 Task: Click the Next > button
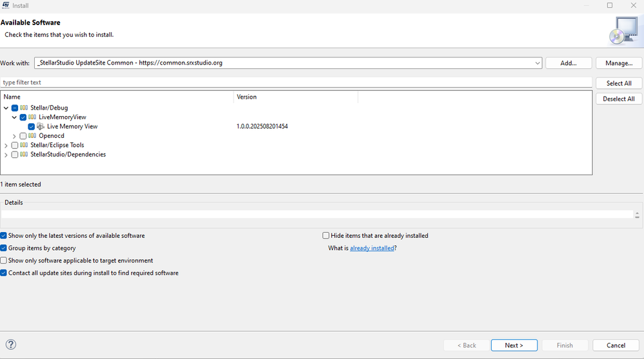click(514, 345)
